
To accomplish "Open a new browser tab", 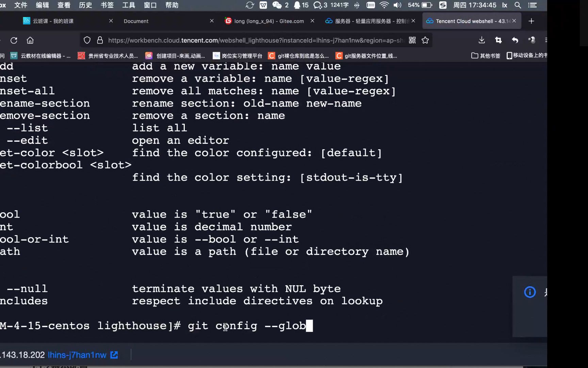I will click(x=531, y=21).
